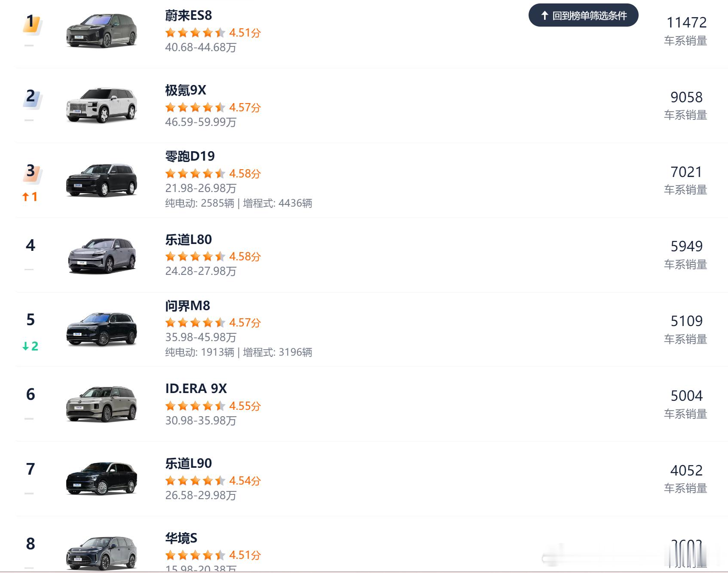Open the 极氪9X car thumbnail
This screenshot has height=573, width=728.
(102, 105)
